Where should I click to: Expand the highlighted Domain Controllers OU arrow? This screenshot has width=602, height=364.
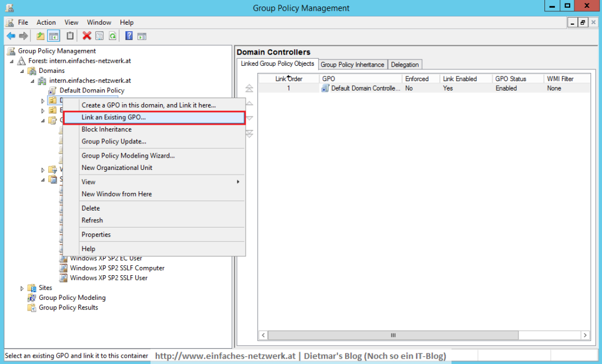(x=42, y=101)
